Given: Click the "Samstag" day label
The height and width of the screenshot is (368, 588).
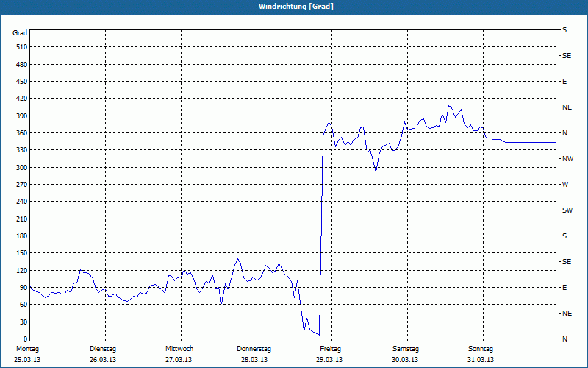Looking at the screenshot, I should pyautogui.click(x=406, y=349).
